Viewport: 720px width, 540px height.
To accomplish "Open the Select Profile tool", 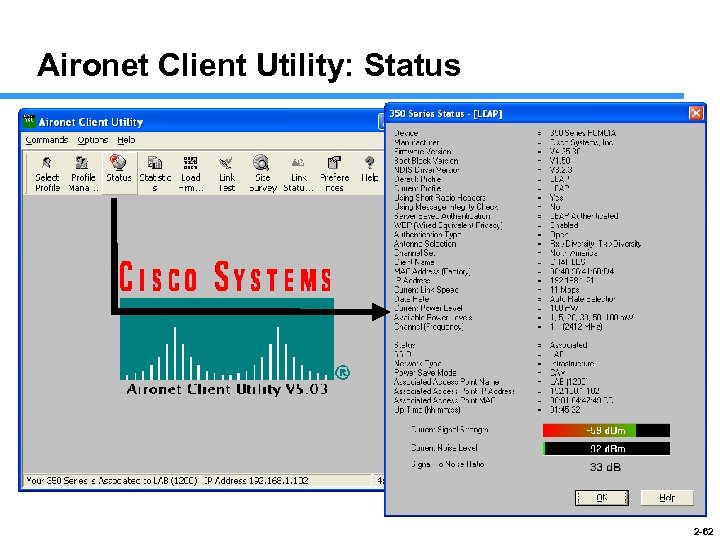I will tap(47, 174).
